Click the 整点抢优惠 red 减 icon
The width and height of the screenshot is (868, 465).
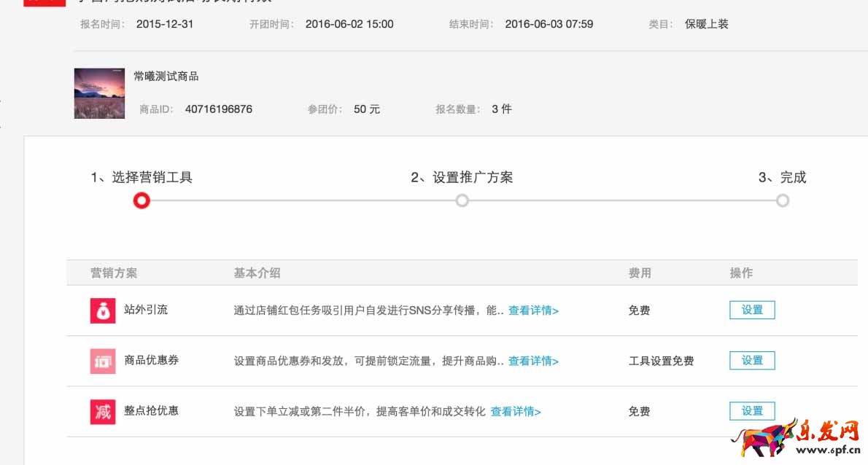[103, 412]
